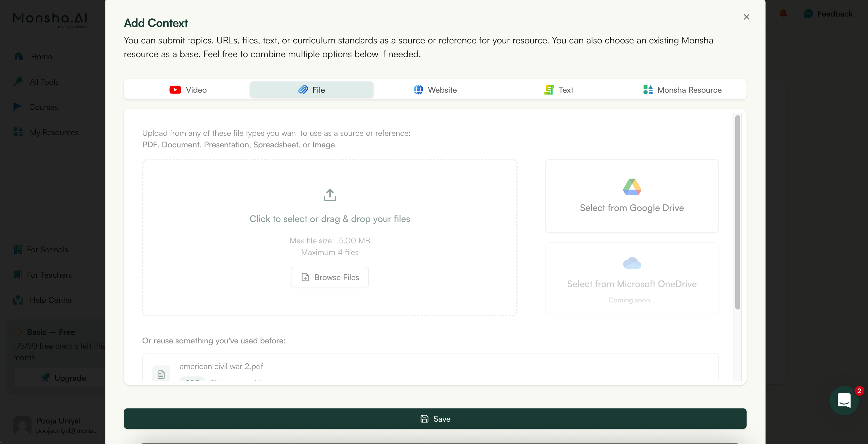Click the Browse Files button
Viewport: 868px width, 444px height.
tap(329, 277)
